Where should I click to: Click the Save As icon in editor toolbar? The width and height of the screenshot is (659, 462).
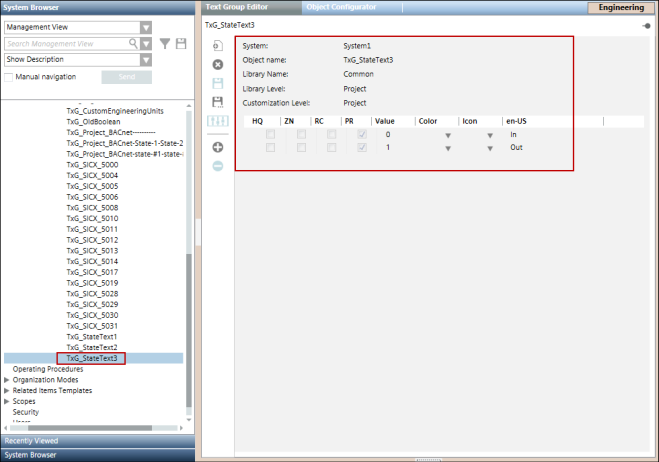click(x=218, y=101)
